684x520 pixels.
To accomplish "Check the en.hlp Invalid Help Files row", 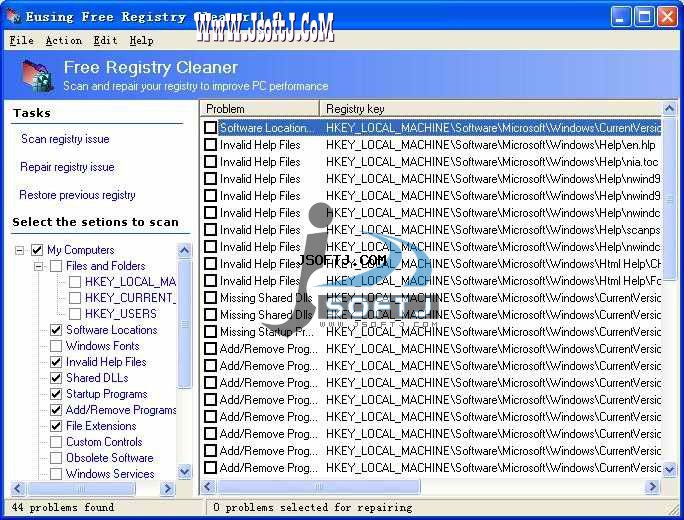I will pyautogui.click(x=210, y=144).
